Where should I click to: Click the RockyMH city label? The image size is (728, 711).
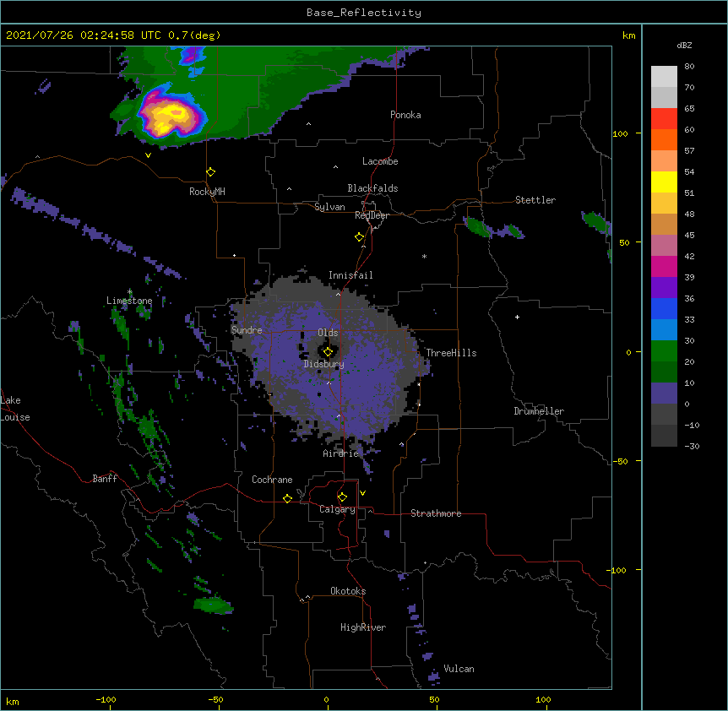(x=207, y=192)
